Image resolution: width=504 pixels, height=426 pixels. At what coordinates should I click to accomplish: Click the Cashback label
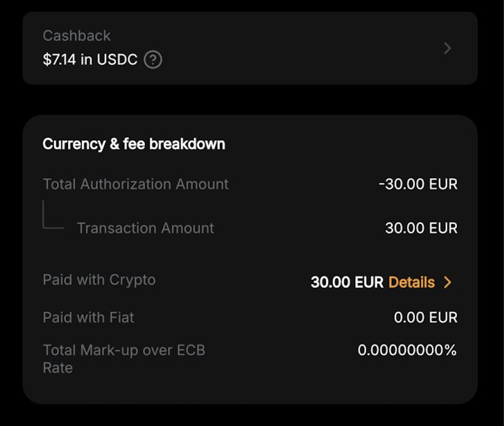pyautogui.click(x=76, y=35)
